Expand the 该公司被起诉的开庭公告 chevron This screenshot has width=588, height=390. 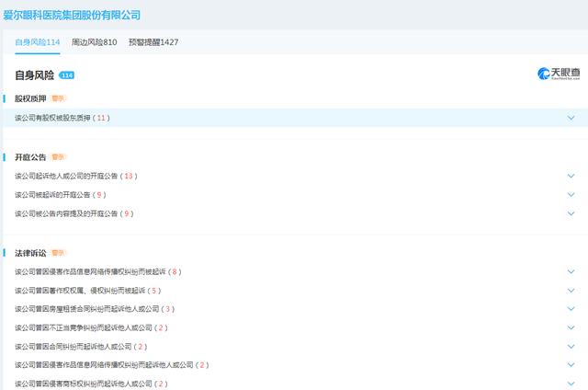(x=571, y=194)
